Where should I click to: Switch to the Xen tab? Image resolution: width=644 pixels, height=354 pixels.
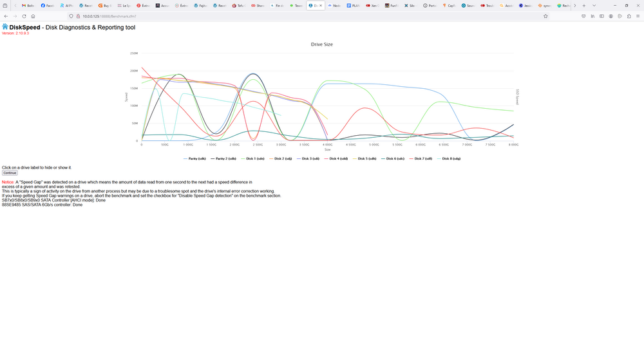372,6
